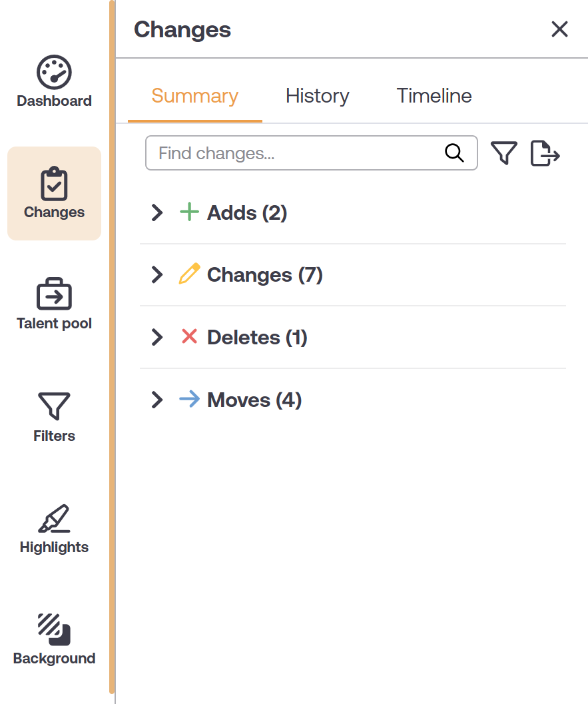This screenshot has height=704, width=588.
Task: Expand the Deletes (1) section
Action: click(x=157, y=338)
